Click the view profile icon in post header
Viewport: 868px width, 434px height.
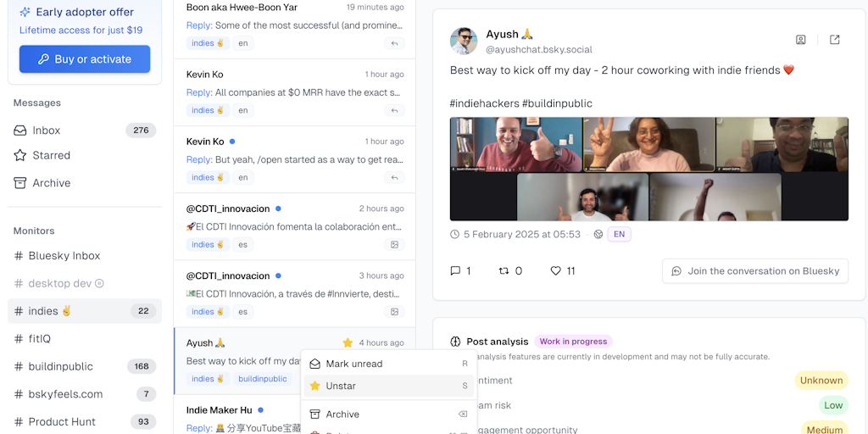[x=800, y=40]
